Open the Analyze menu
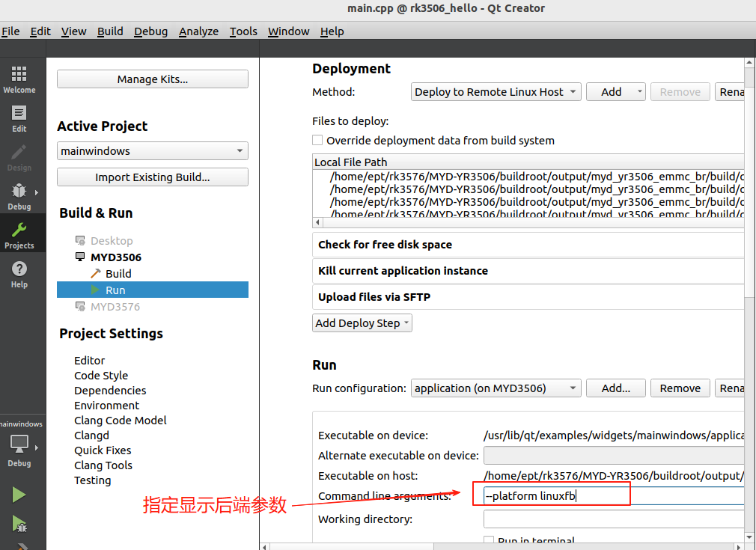Screen dimensions: 756x550 coord(198,31)
